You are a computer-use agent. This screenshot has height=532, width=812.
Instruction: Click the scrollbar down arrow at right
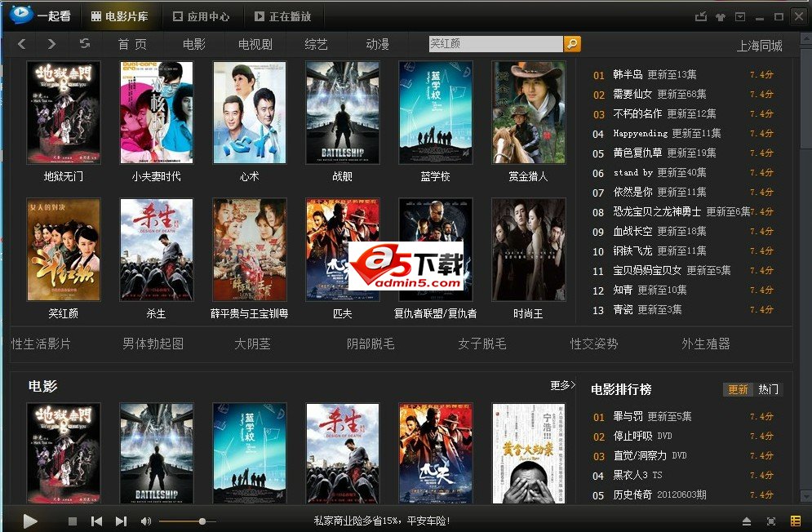(806, 496)
